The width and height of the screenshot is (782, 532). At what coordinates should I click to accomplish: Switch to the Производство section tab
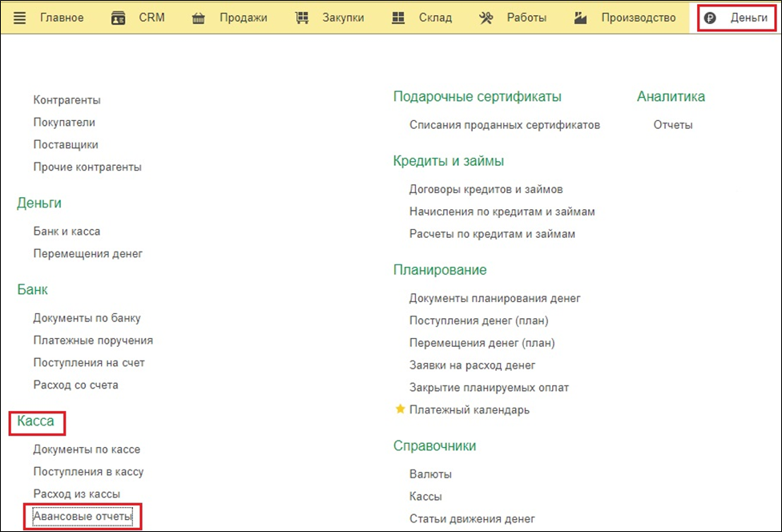(638, 18)
